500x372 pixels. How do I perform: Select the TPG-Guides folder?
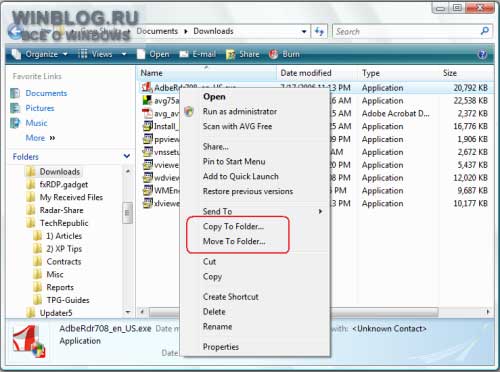click(x=68, y=300)
